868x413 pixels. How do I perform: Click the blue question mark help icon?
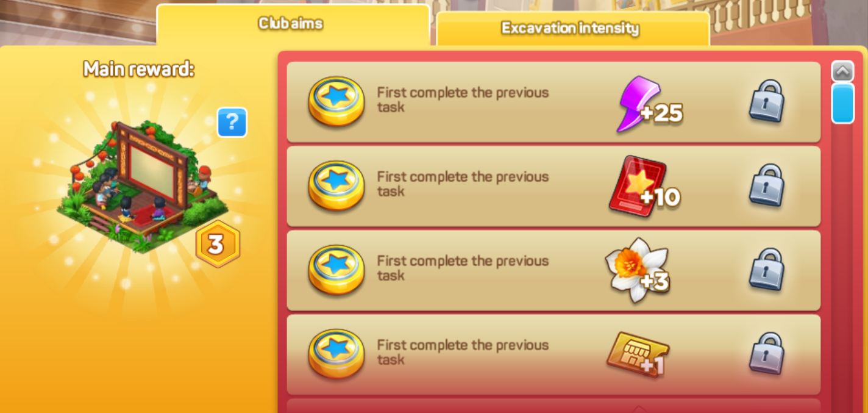coord(232,123)
